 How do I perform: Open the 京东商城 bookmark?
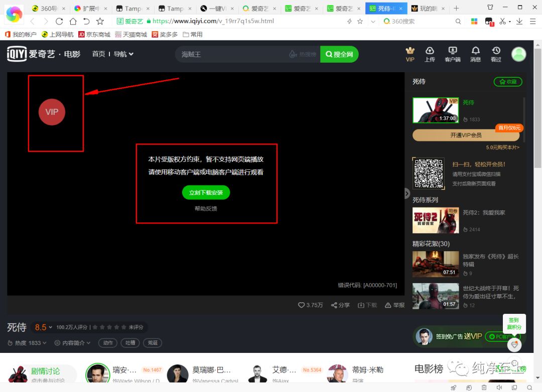pos(94,35)
